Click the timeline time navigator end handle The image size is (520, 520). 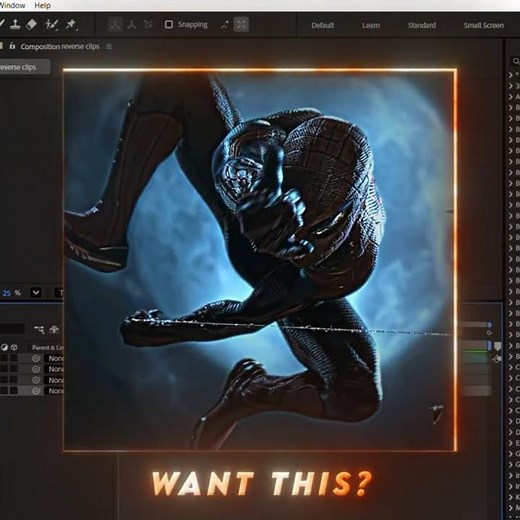coord(489,324)
